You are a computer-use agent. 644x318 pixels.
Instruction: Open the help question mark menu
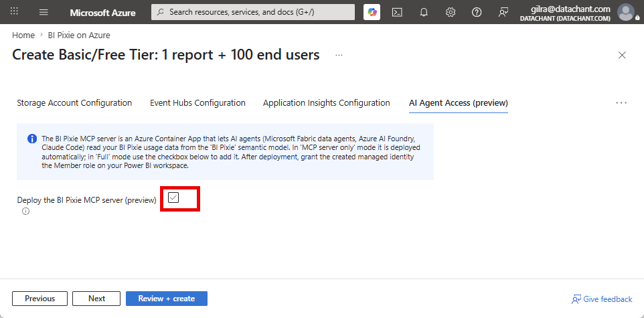(x=477, y=12)
